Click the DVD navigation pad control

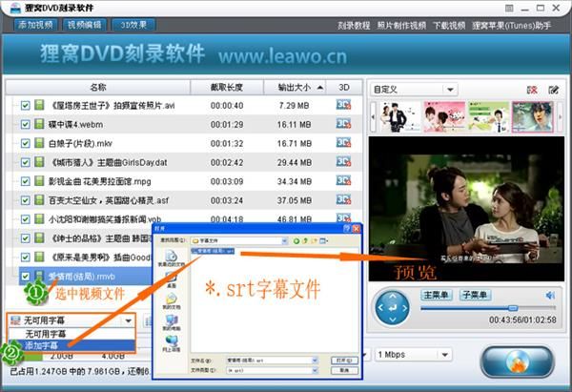pos(392,308)
